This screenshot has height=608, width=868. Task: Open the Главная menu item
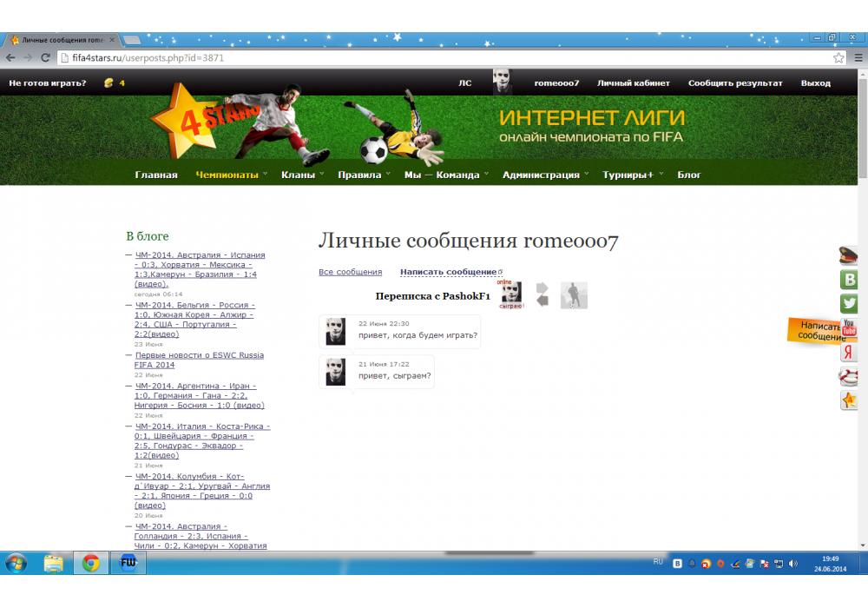pos(156,175)
